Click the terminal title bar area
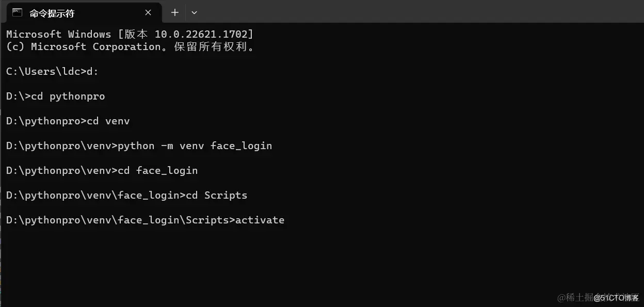 coord(361,12)
